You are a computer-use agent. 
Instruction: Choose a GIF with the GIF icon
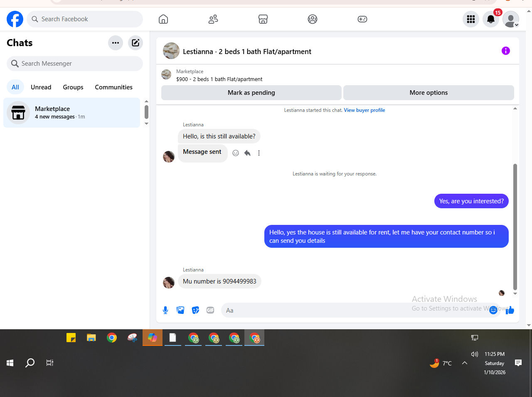[x=210, y=310]
